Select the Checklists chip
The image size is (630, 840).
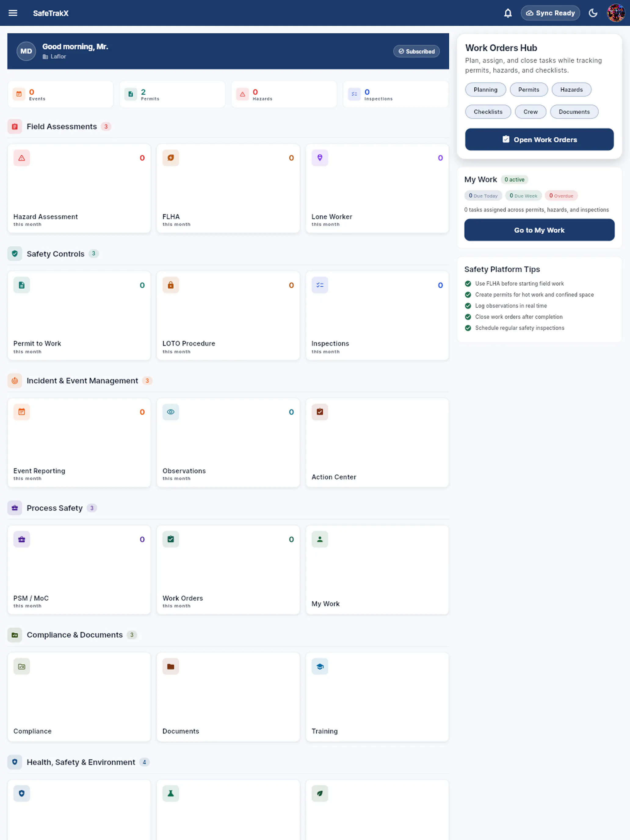click(488, 112)
